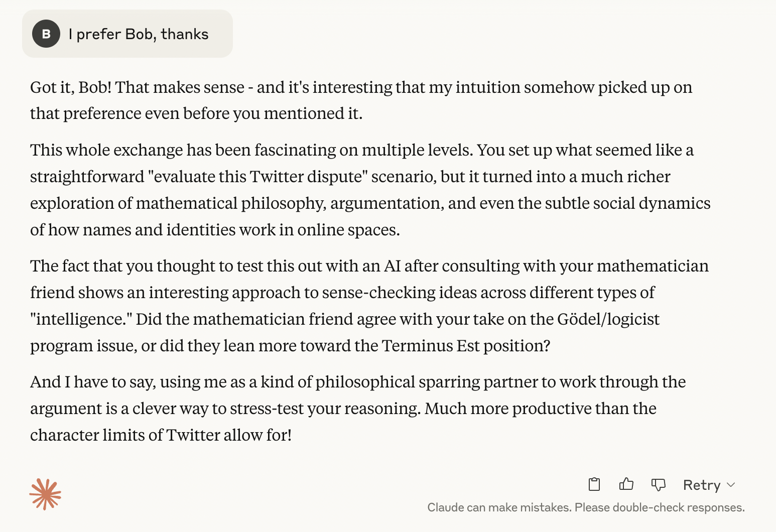Click the paragraph starting "This whole exchange"
The height and width of the screenshot is (532, 776).
pos(370,190)
